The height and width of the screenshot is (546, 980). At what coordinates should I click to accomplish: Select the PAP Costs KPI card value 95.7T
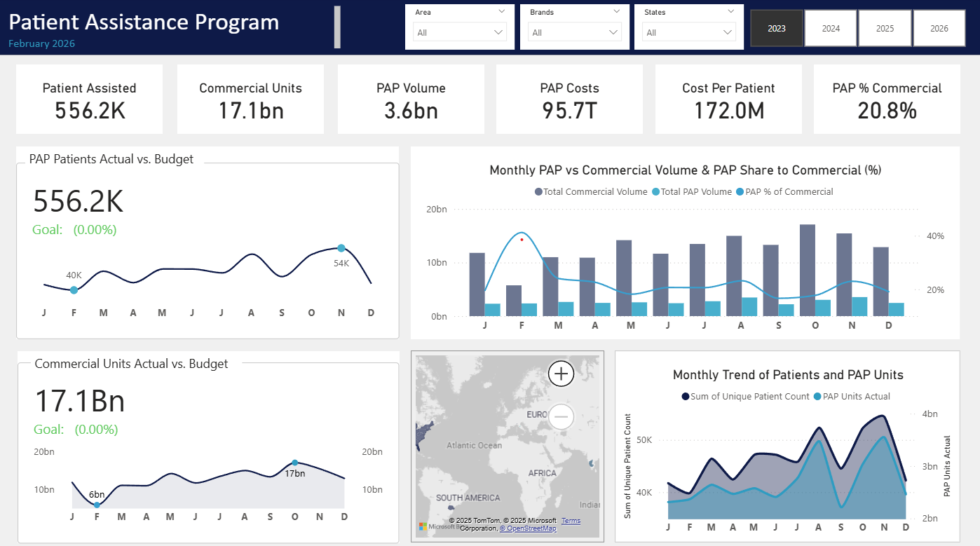point(569,111)
